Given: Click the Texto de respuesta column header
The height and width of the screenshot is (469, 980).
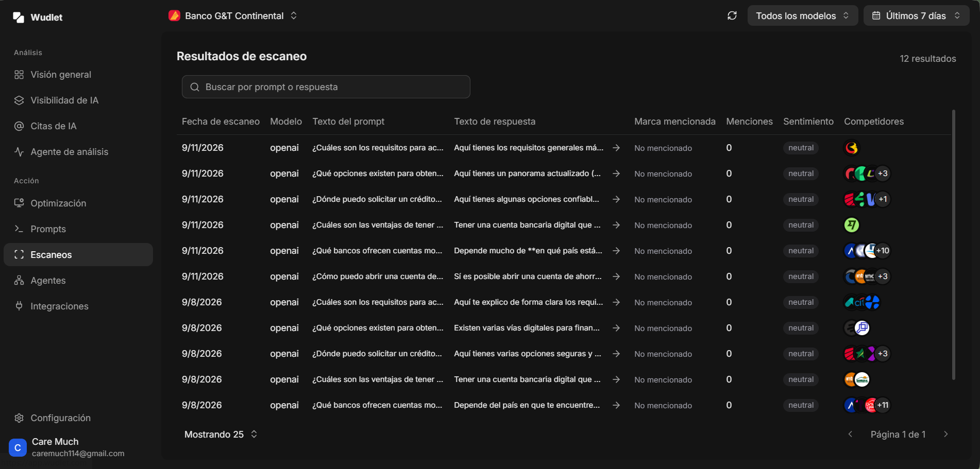Looking at the screenshot, I should 495,121.
